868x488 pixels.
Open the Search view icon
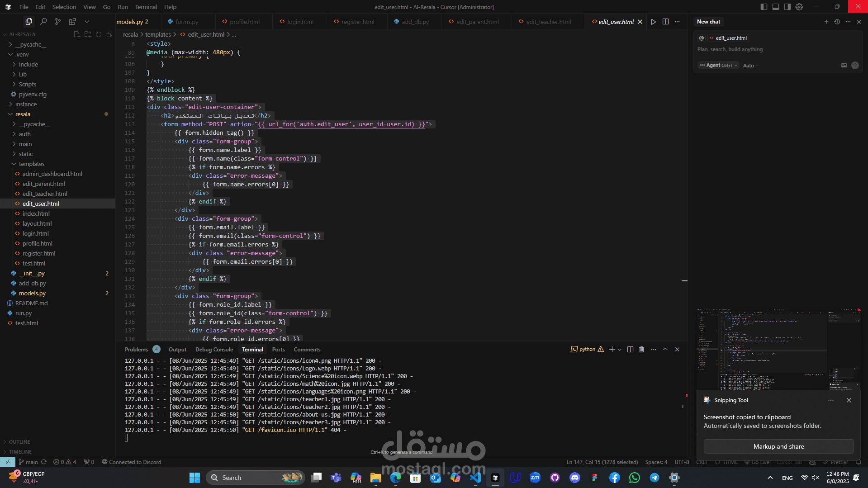pyautogui.click(x=43, y=21)
